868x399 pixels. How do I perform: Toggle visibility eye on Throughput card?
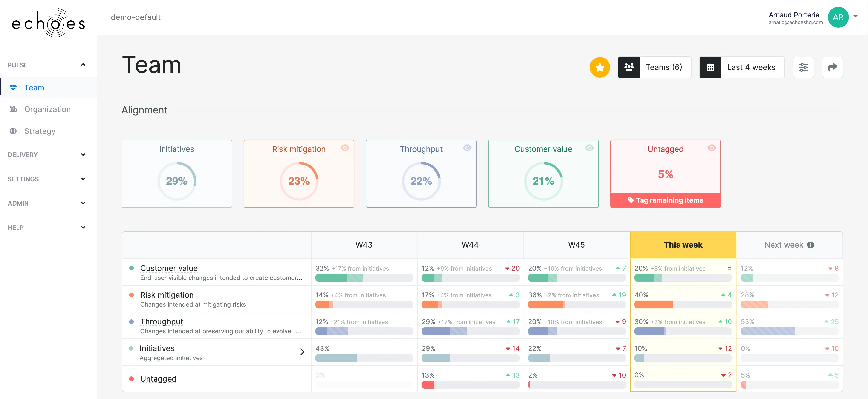(467, 147)
